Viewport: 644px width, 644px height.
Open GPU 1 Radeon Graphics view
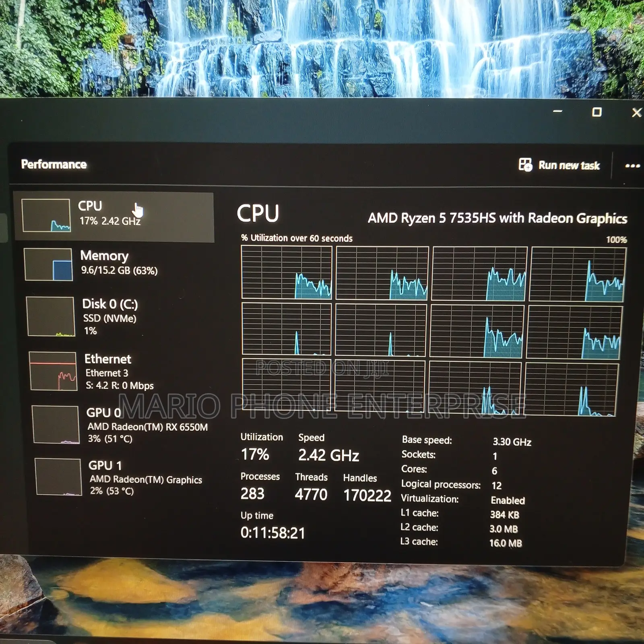click(x=121, y=477)
